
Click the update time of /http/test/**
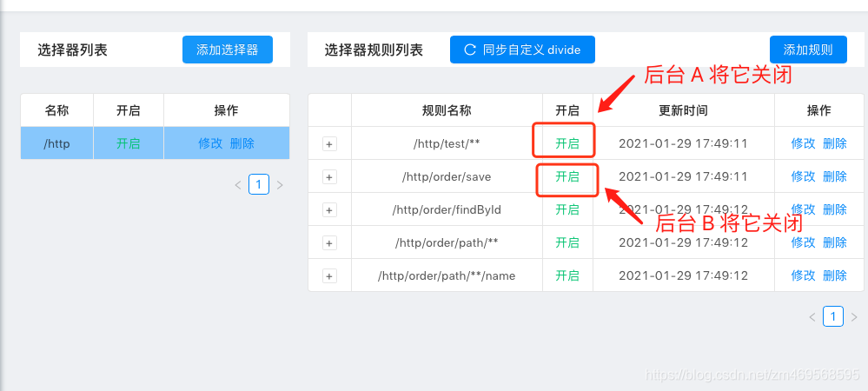(683, 143)
